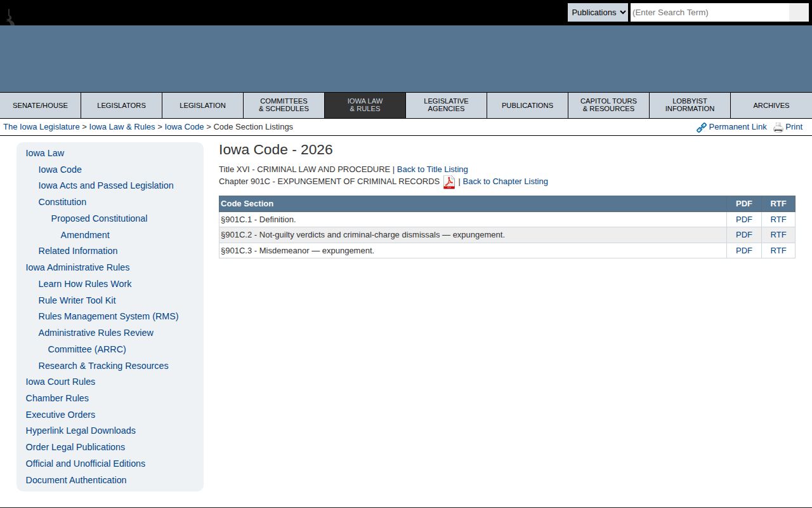Screen dimensions: 812x508
Task: Open PDF for §901C.3 Misdemeanor expungement
Action: tap(743, 251)
